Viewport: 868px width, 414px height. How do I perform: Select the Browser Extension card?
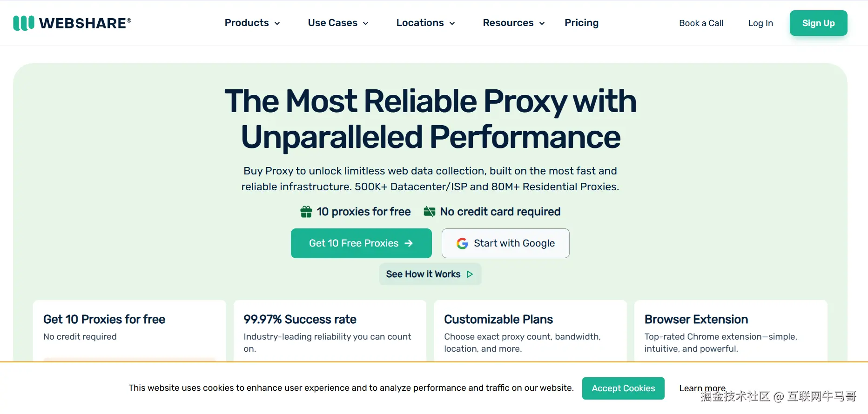[731, 330]
